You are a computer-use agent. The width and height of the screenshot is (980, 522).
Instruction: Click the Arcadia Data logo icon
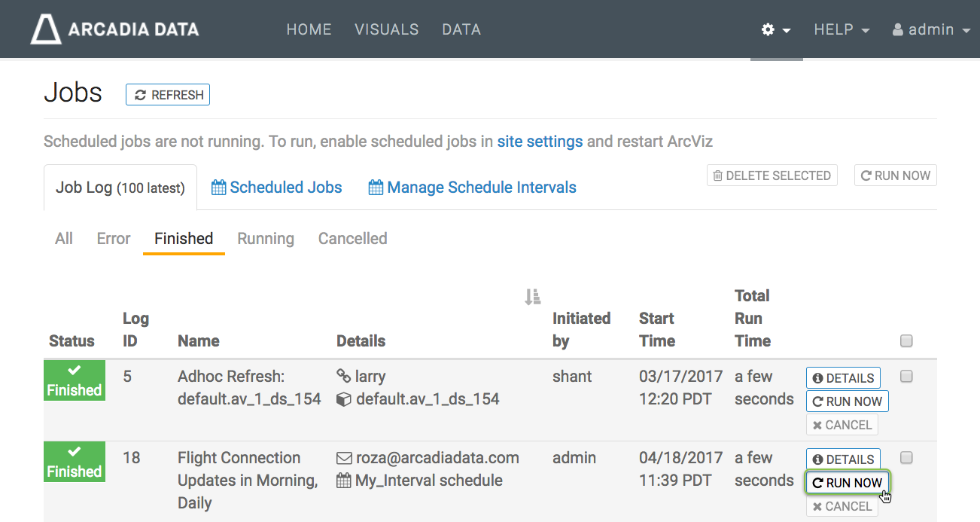pos(46,30)
